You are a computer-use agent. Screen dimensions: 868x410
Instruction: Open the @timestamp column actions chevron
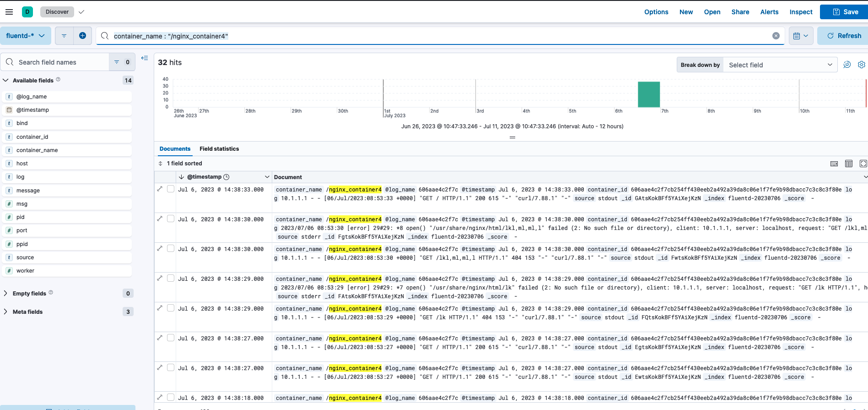tap(267, 177)
